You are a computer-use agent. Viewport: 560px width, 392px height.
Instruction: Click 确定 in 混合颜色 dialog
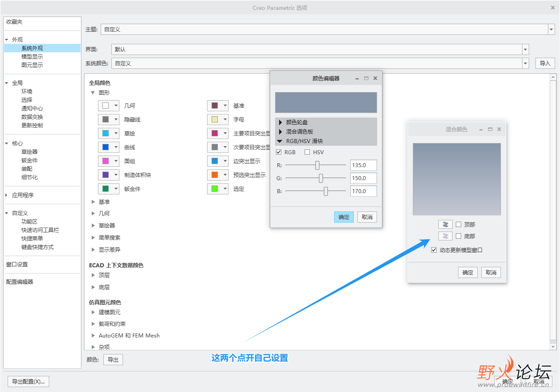coord(468,273)
